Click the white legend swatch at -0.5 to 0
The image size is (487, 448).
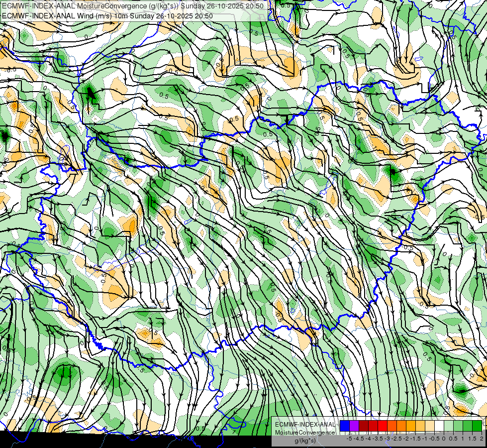point(439,426)
